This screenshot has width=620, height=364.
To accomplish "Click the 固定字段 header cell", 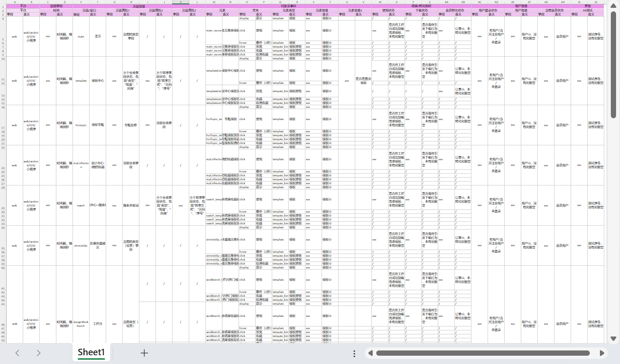I will (56, 7).
